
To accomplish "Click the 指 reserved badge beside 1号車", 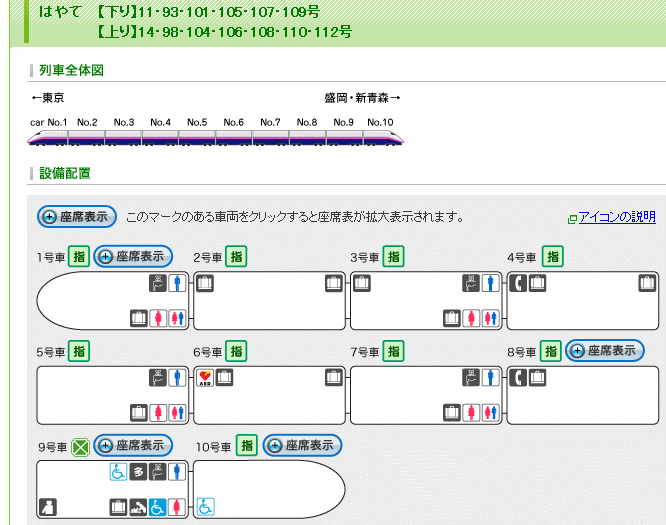I will click(x=79, y=257).
